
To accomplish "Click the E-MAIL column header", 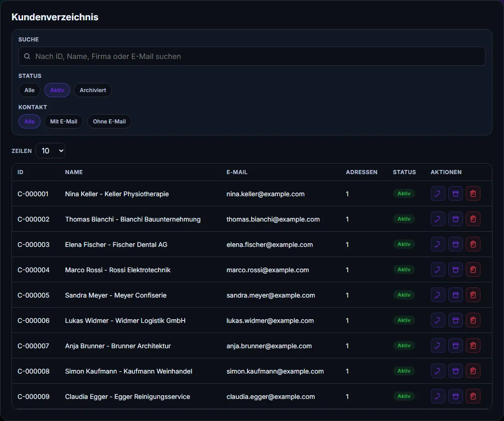I will pos(237,172).
